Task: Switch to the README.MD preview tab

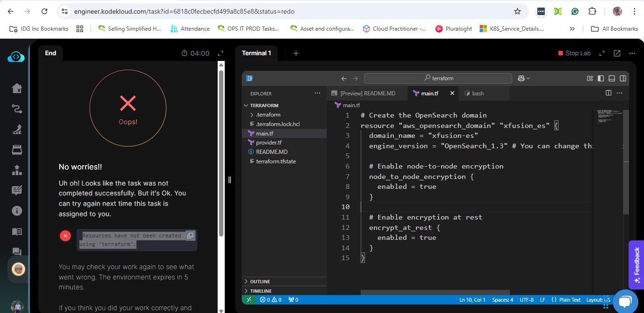Action: 367,93
